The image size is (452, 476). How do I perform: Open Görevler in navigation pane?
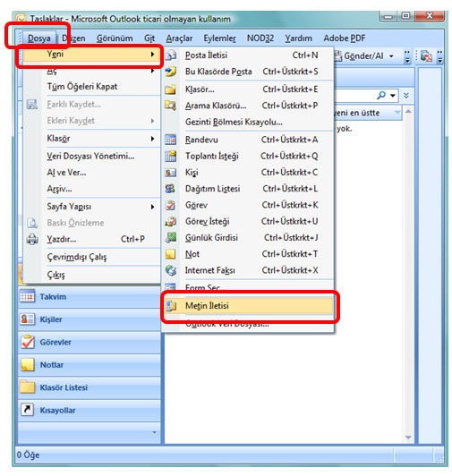(89, 342)
